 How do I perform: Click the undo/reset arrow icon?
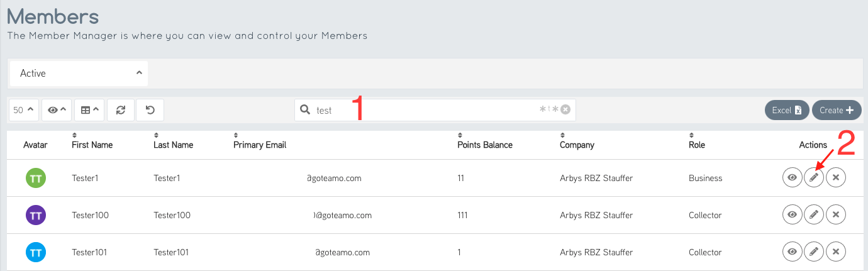pyautogui.click(x=150, y=110)
